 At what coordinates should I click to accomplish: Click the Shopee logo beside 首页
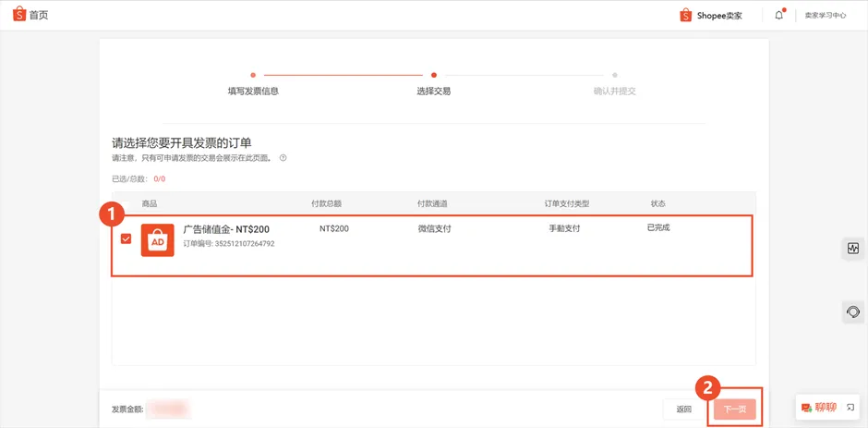[x=19, y=15]
